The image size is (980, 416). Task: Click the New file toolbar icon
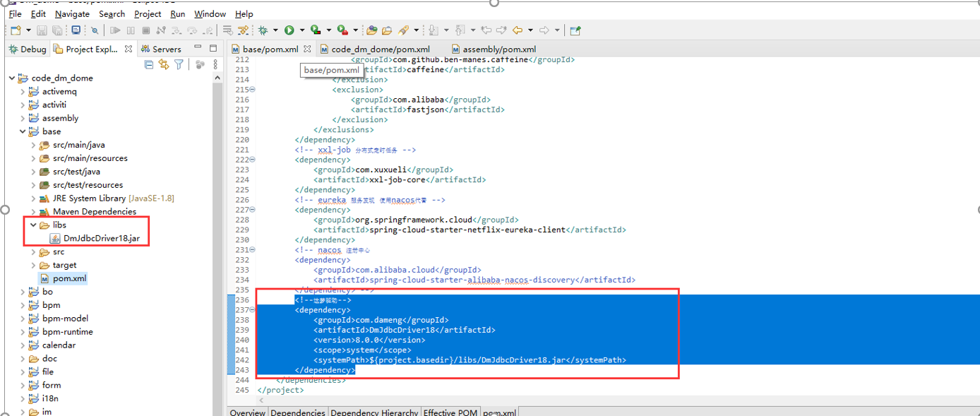(x=16, y=30)
